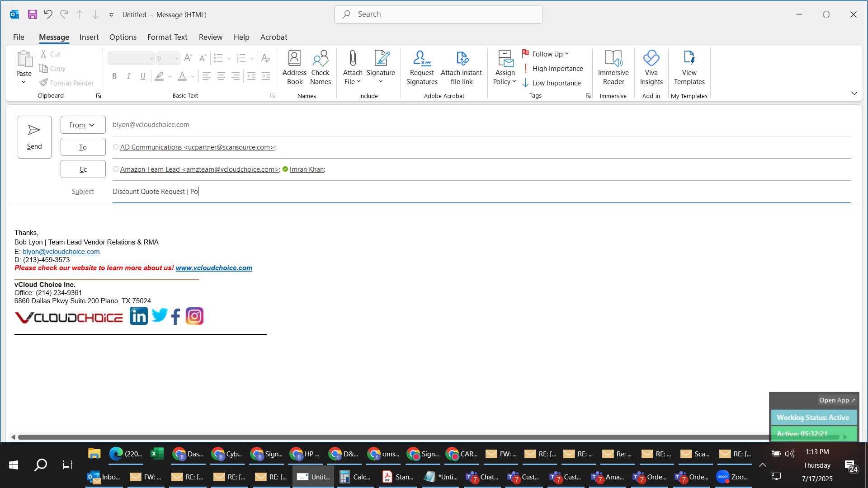The image size is (868, 488).
Task: Click Request Signatures in Adobe Acrobat
Action: pyautogui.click(x=422, y=68)
